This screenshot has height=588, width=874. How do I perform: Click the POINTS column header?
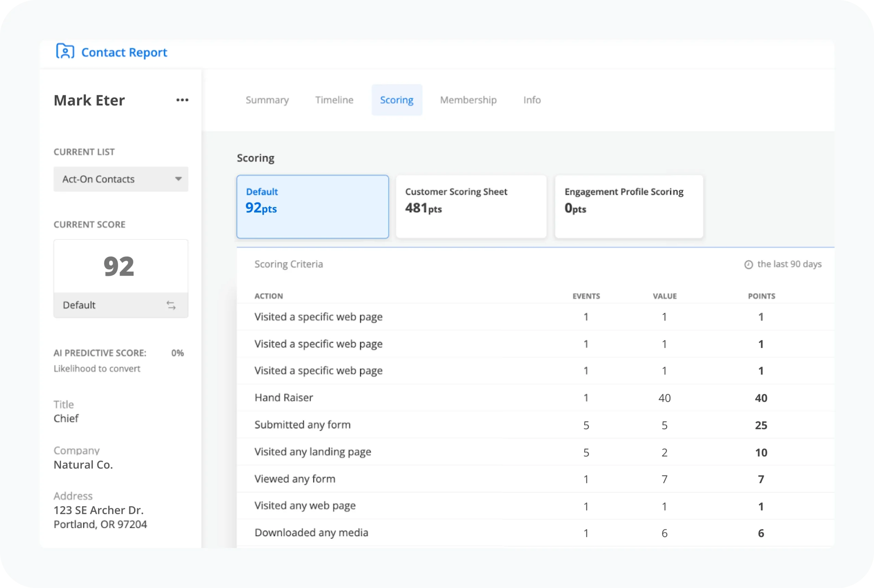pos(761,296)
